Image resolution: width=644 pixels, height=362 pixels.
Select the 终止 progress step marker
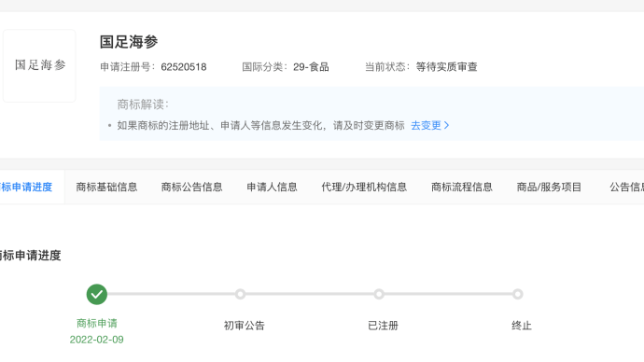tap(517, 294)
